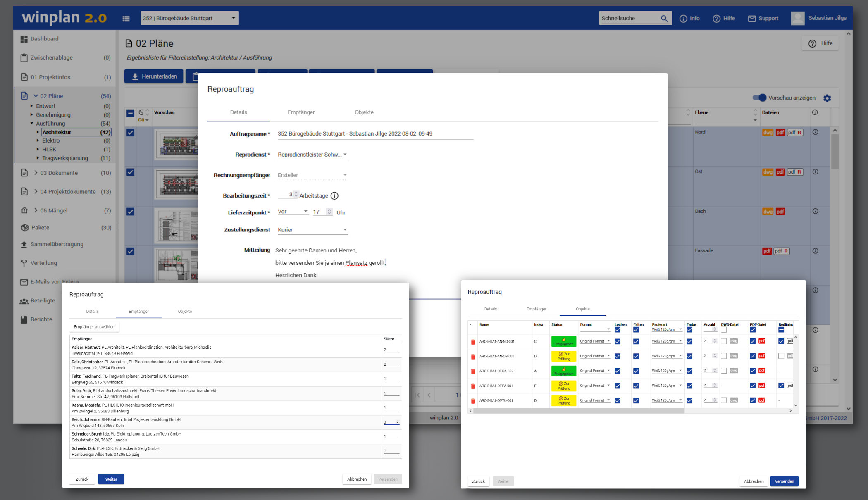Toggle Lochen header checkbox in Objekte table
The image size is (868, 500).
click(618, 330)
